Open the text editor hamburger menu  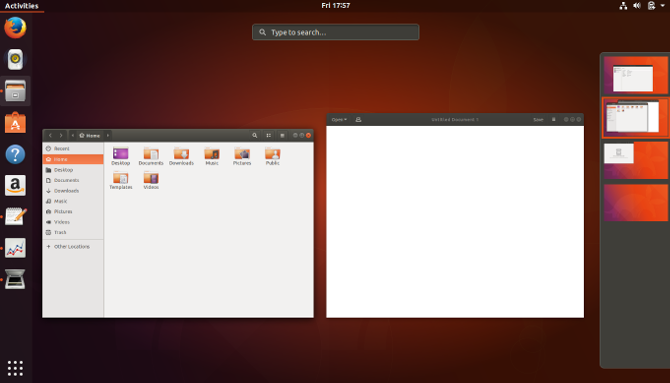pos(553,120)
